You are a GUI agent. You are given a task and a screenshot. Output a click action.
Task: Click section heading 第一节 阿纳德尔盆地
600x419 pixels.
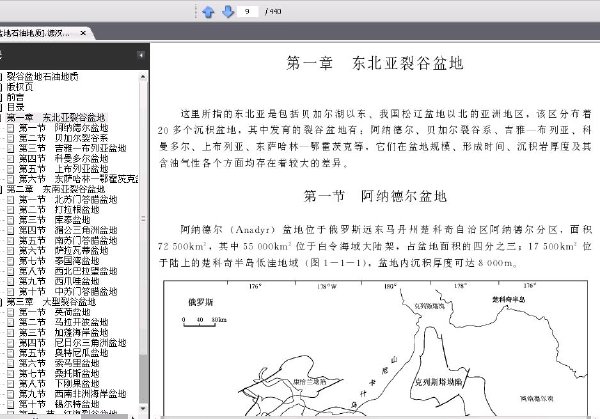(375, 196)
